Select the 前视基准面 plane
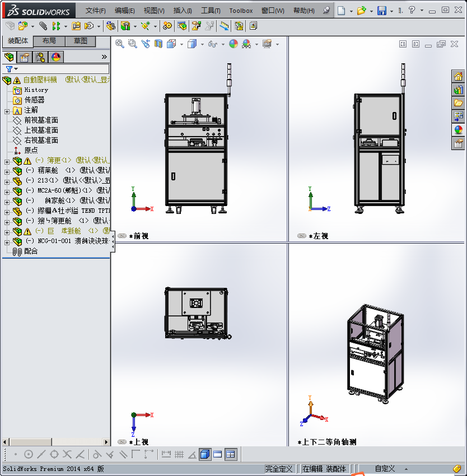Viewport: 467px width, 476px height. click(41, 120)
